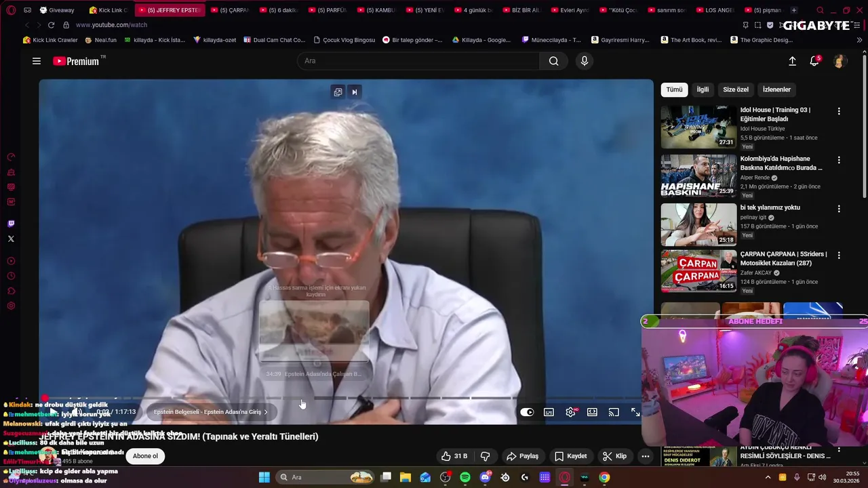Open Dual Cam Chat bookmark
868x488 pixels.
274,40
